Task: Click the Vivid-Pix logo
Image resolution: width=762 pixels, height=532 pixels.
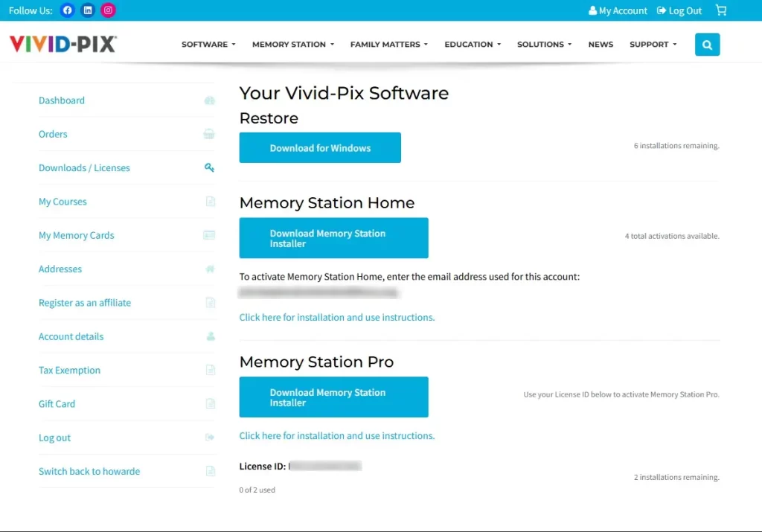Action: [63, 44]
